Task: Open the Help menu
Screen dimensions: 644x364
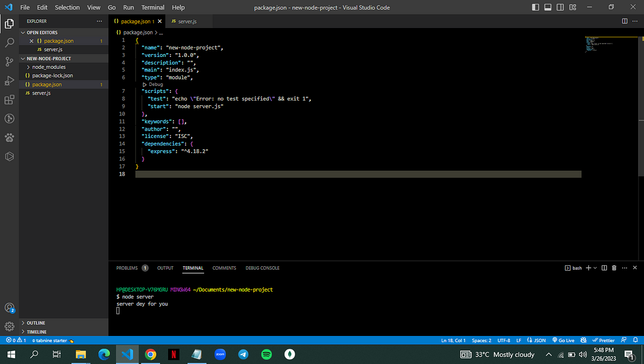Action: [178, 8]
